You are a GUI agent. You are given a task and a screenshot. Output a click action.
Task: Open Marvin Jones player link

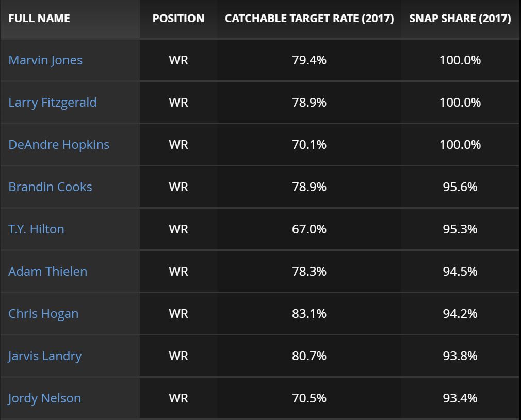pyautogui.click(x=45, y=60)
